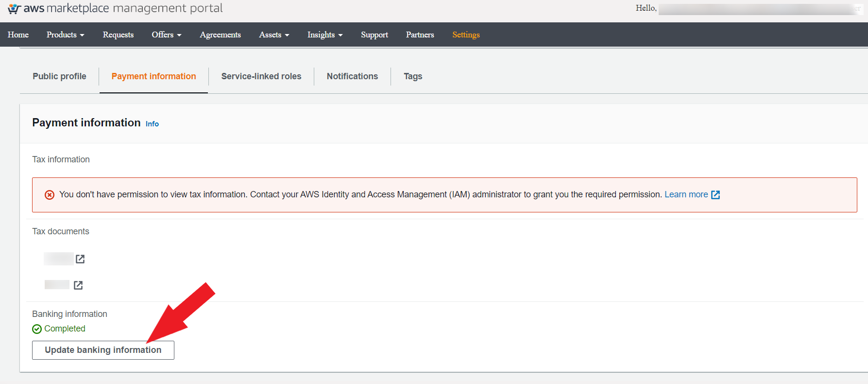Switch to the Public profile tab
The image size is (868, 384).
(x=59, y=76)
